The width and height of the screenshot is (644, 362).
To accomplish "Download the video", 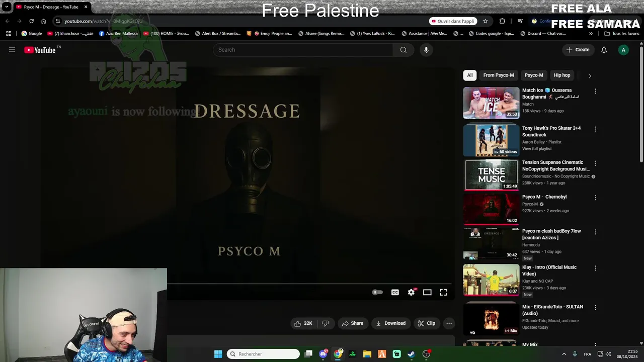I will click(x=390, y=323).
